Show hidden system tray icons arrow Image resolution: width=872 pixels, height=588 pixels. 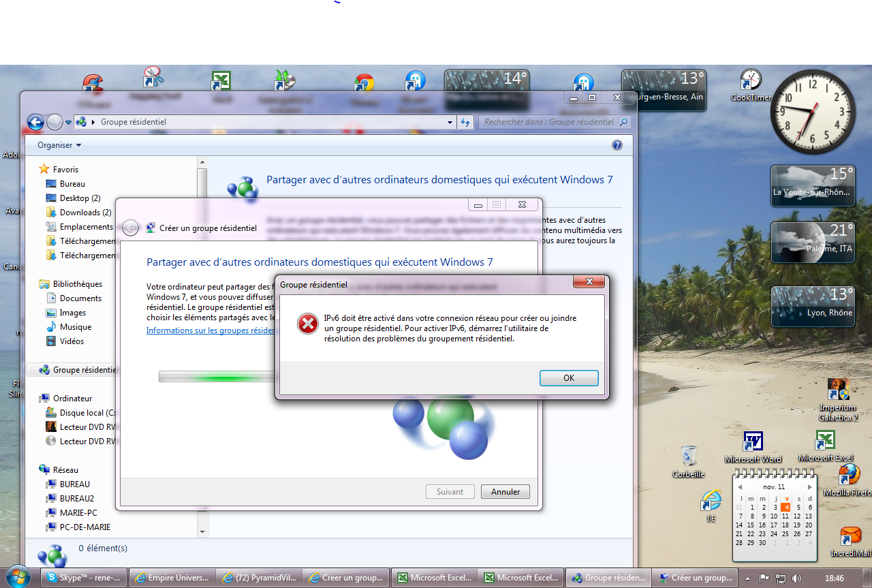pyautogui.click(x=749, y=578)
